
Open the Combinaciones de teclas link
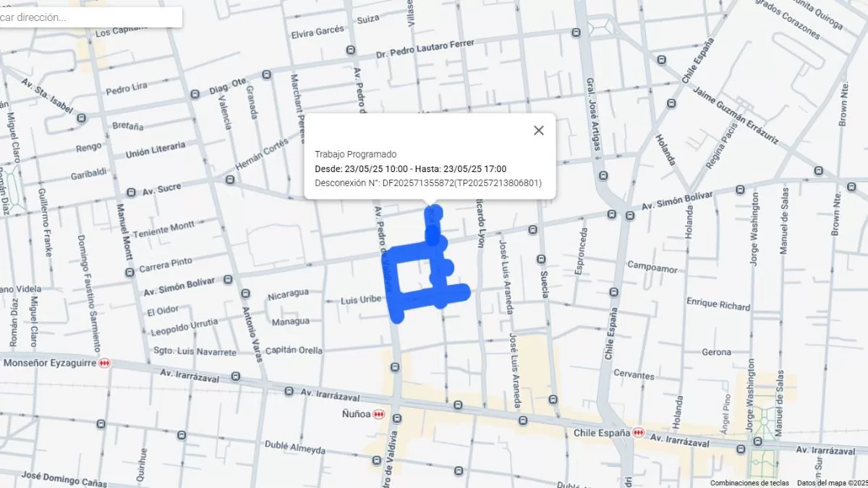(x=749, y=483)
